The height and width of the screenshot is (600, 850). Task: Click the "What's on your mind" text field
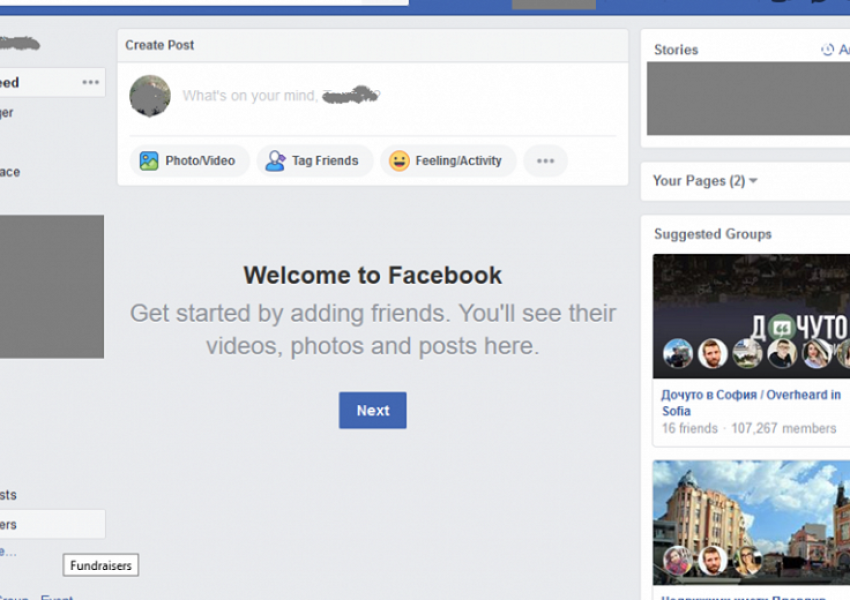(280, 97)
